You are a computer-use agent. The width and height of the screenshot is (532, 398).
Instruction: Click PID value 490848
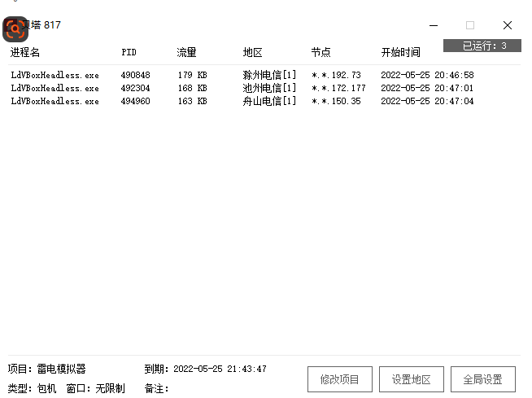[135, 75]
